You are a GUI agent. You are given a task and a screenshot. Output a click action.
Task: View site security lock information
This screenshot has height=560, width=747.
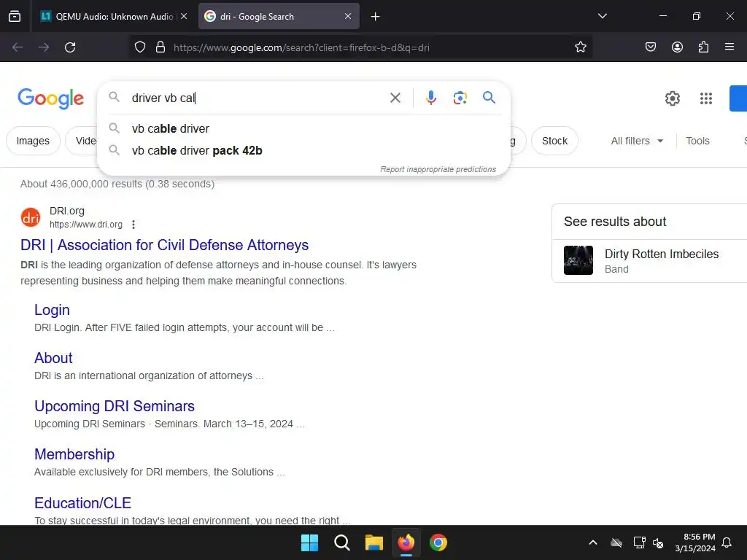[160, 47]
